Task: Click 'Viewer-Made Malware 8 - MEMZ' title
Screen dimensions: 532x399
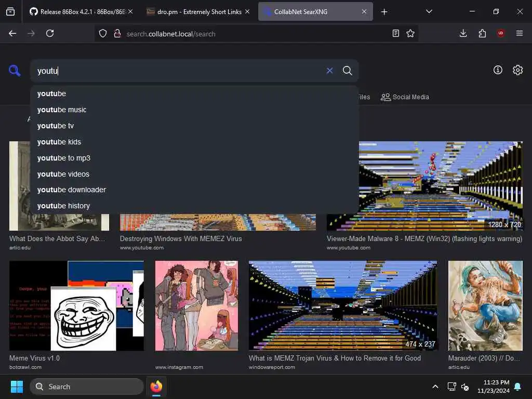Action: click(x=424, y=238)
